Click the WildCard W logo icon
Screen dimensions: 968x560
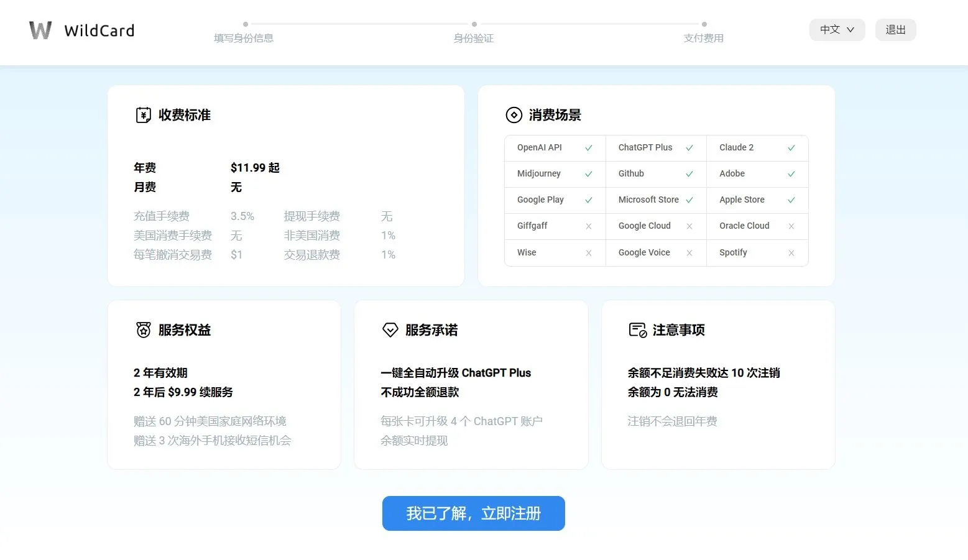point(40,30)
